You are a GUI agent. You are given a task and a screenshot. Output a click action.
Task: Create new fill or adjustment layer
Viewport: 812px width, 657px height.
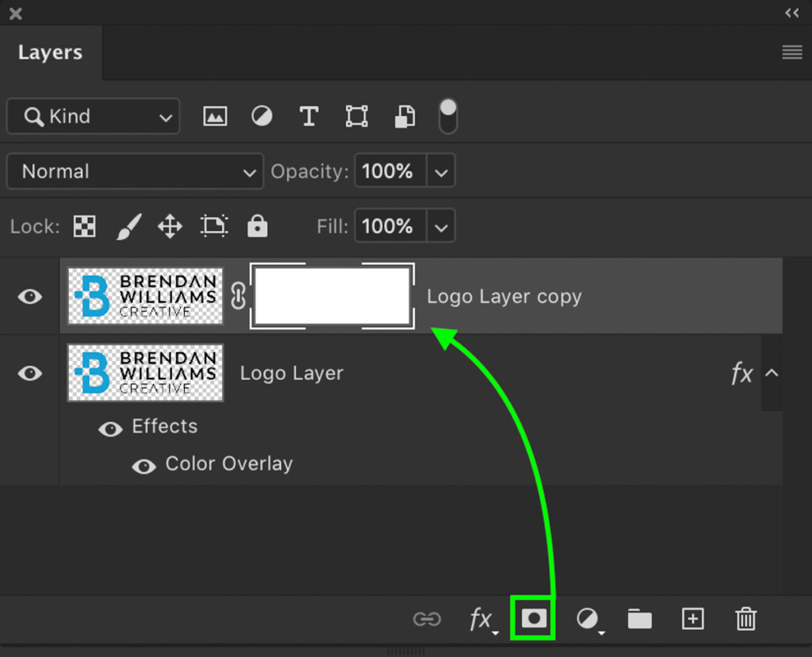(589, 619)
